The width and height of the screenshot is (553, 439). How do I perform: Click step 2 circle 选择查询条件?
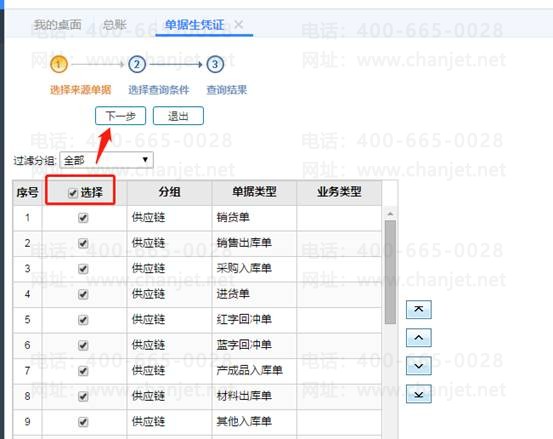pyautogui.click(x=137, y=65)
